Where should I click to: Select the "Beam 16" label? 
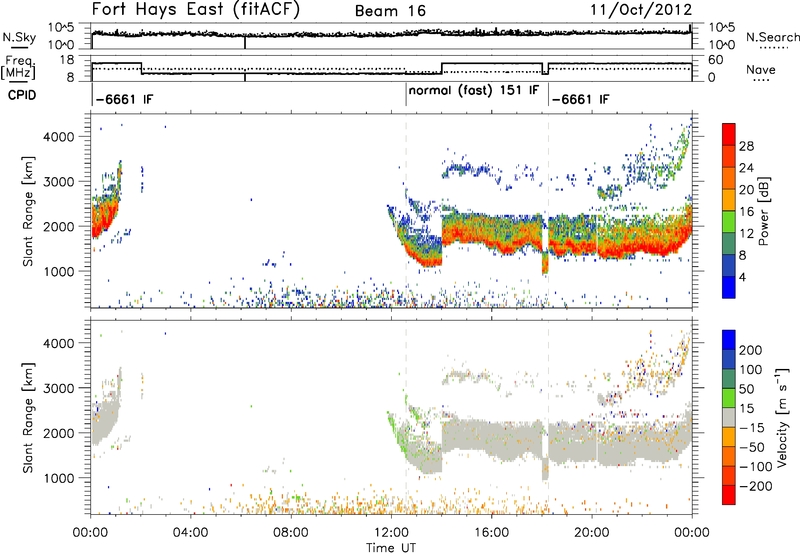pyautogui.click(x=390, y=11)
